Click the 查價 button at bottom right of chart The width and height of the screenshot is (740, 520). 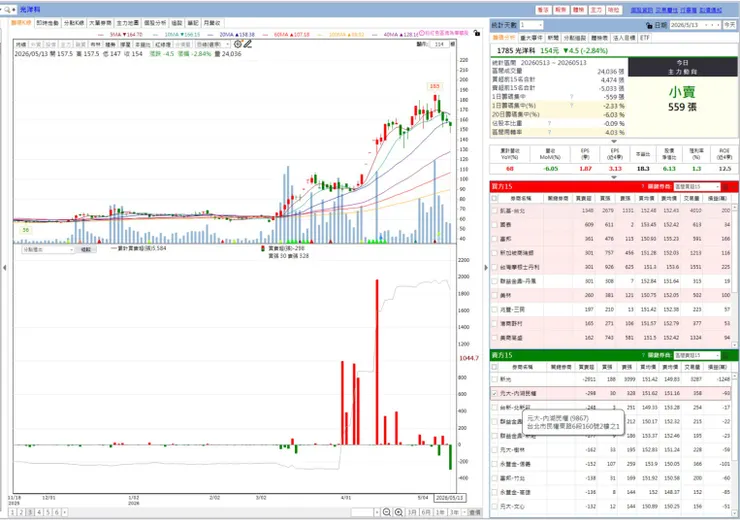[x=475, y=512]
